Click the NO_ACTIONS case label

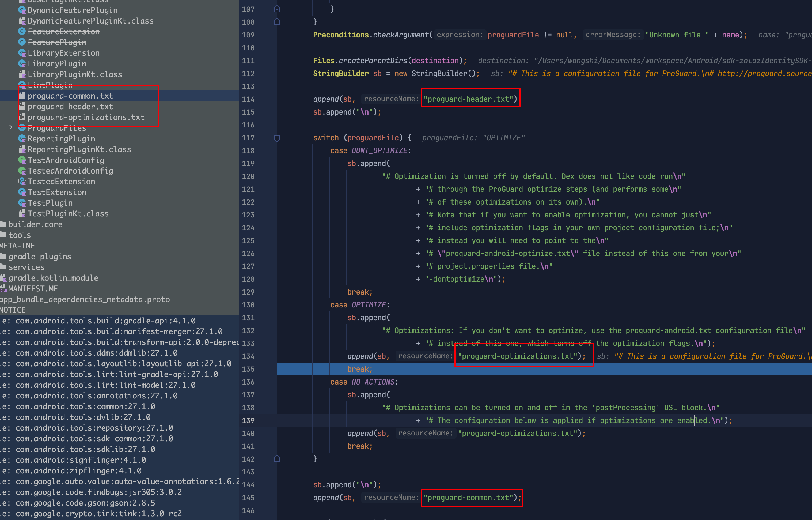click(373, 382)
